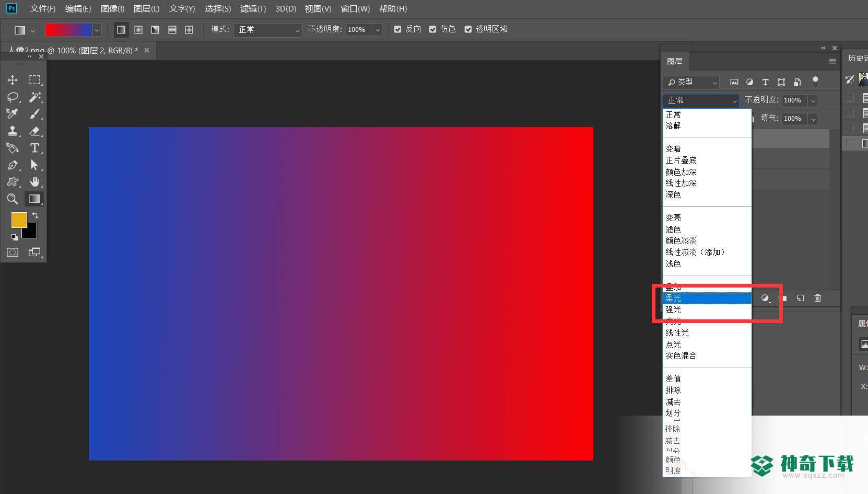Filter layers by smart objects

[797, 82]
